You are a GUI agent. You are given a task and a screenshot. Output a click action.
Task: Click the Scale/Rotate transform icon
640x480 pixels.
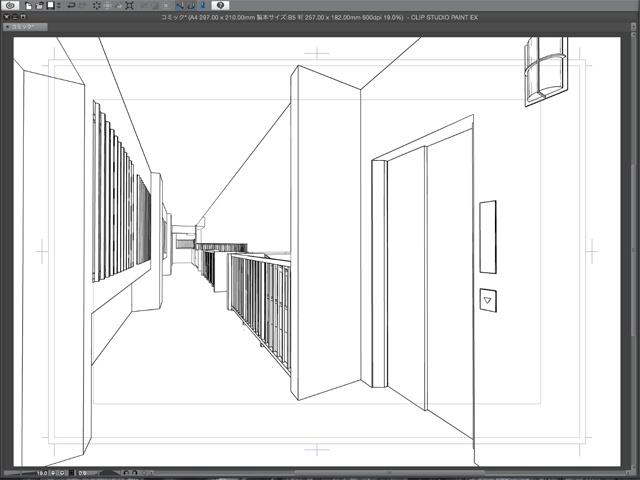click(x=130, y=5)
